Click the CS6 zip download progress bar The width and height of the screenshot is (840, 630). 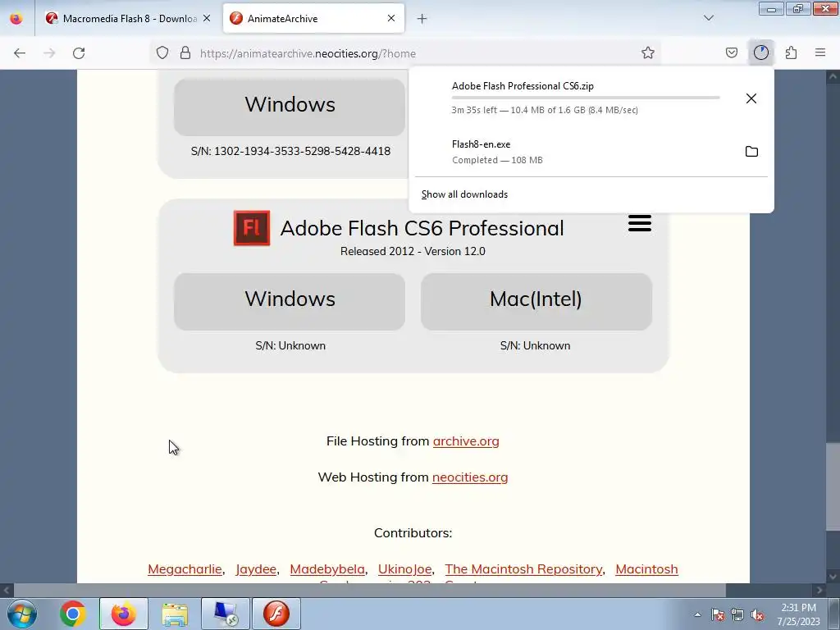[x=586, y=98]
